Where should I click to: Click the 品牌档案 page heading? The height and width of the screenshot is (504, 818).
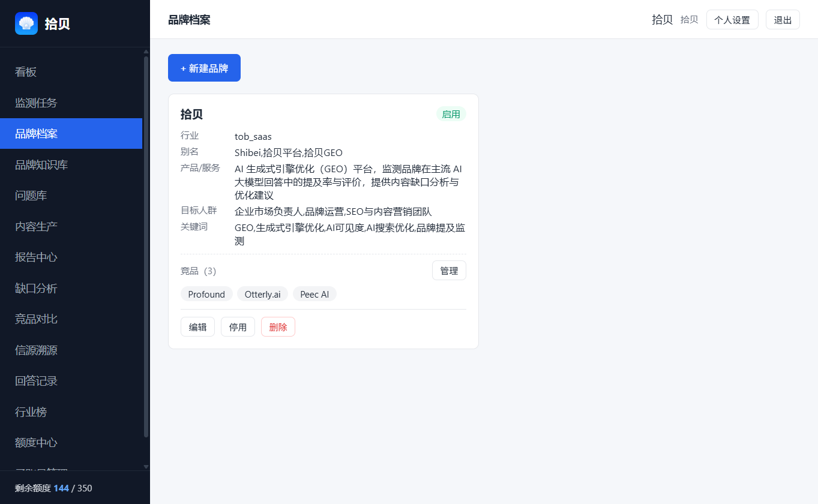(x=189, y=20)
